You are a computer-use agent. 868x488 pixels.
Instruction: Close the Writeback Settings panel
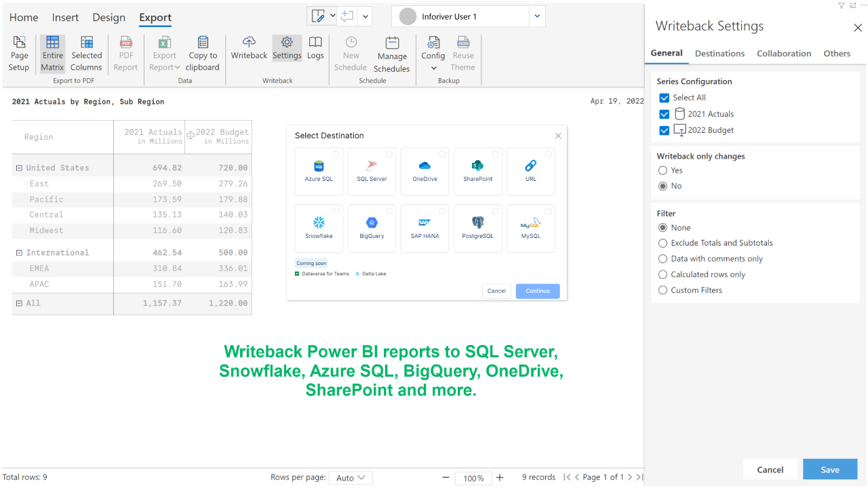858,28
